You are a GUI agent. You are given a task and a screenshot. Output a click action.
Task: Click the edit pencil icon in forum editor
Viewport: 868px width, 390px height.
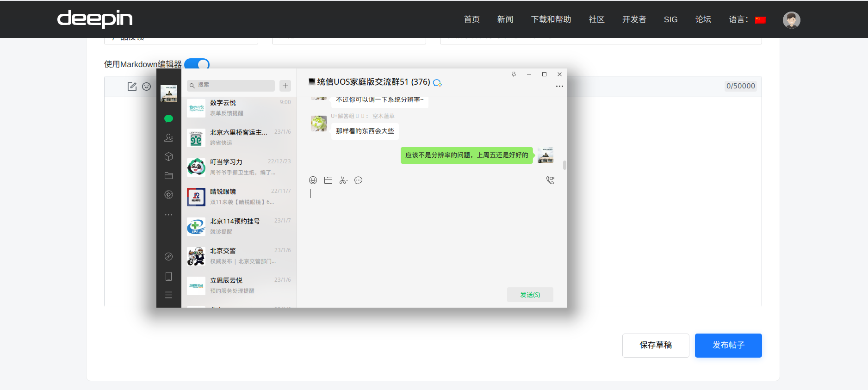(132, 87)
